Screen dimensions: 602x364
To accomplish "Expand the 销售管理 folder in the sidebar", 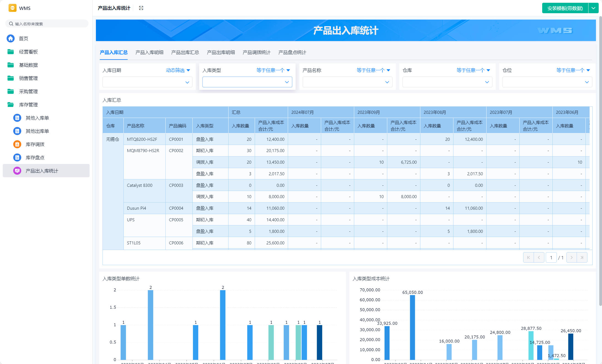I will coord(28,78).
